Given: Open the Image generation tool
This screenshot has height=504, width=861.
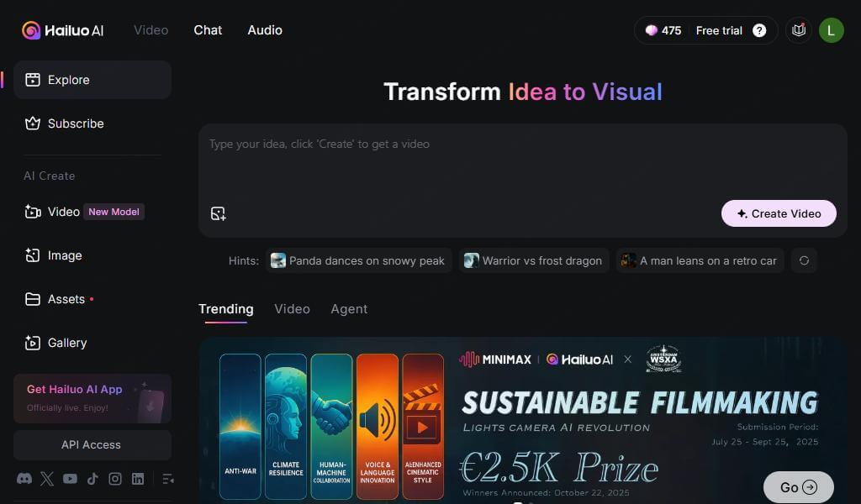Looking at the screenshot, I should coord(65,255).
